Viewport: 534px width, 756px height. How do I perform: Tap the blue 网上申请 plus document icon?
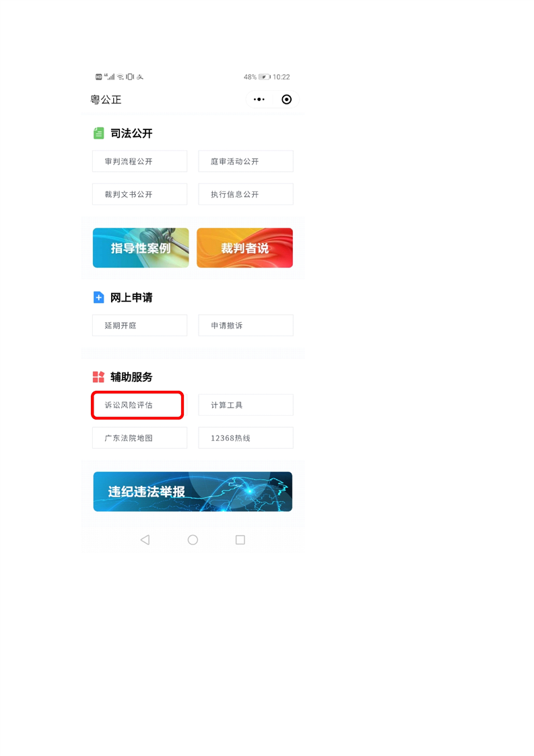pos(99,298)
